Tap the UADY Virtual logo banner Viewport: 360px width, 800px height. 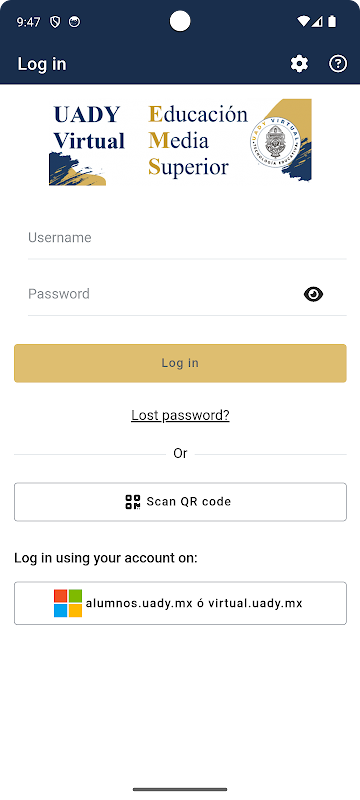pos(180,141)
